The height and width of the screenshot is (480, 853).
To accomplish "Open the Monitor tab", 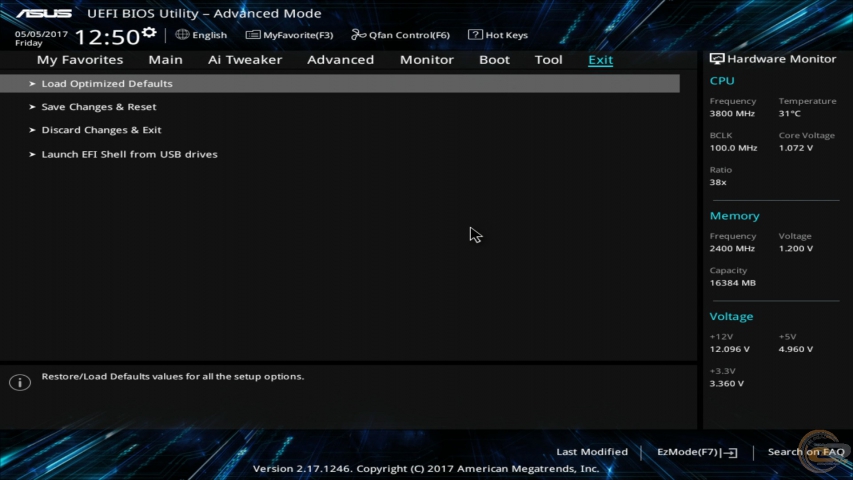I will (x=426, y=60).
